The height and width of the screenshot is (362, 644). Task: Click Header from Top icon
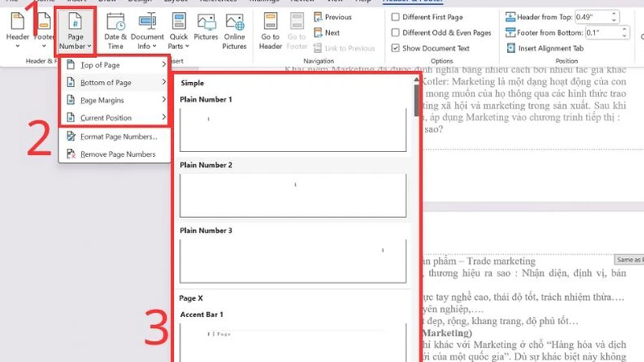pyautogui.click(x=510, y=17)
